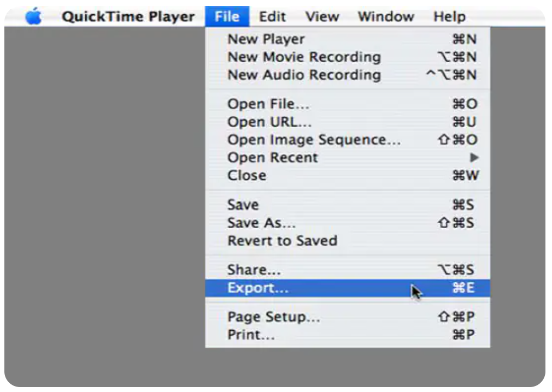The image size is (552, 392).
Task: Choose Open File… menu entry
Action: (x=348, y=104)
